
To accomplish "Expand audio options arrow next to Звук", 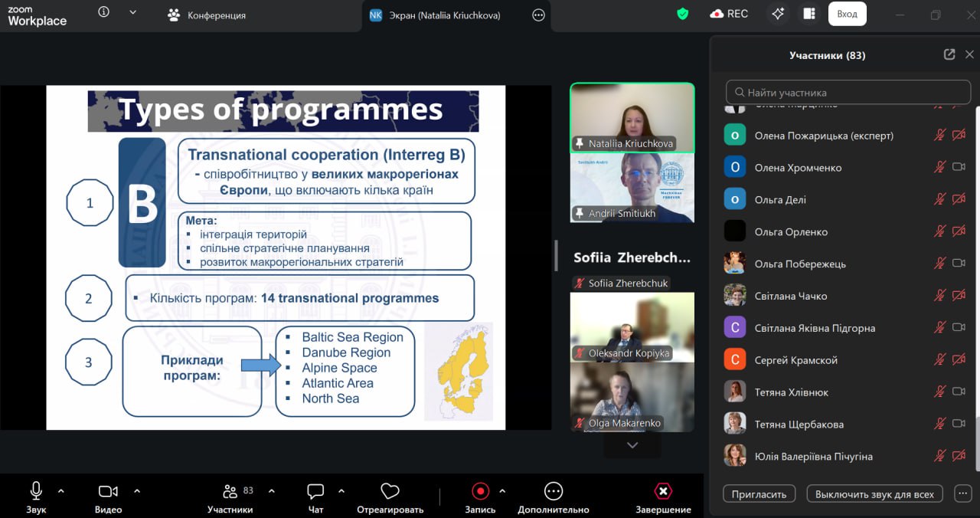I will point(61,491).
